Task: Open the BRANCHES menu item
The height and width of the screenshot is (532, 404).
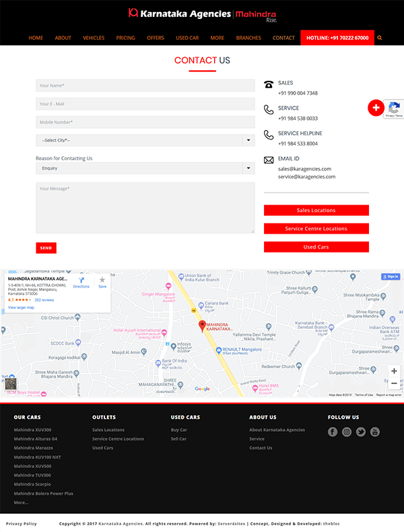Action: point(248,38)
